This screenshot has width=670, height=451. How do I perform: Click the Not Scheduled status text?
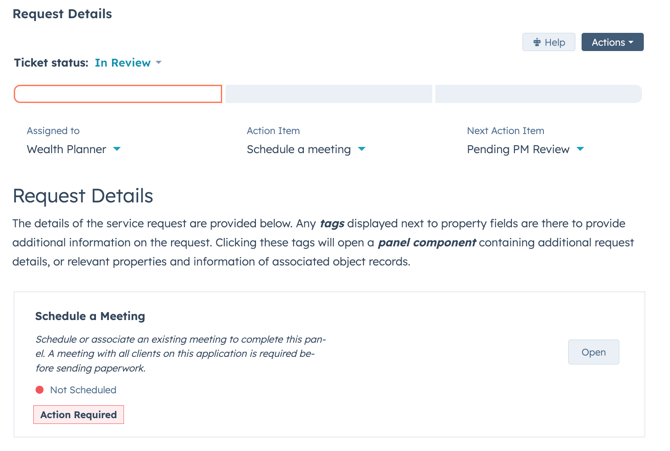(83, 390)
